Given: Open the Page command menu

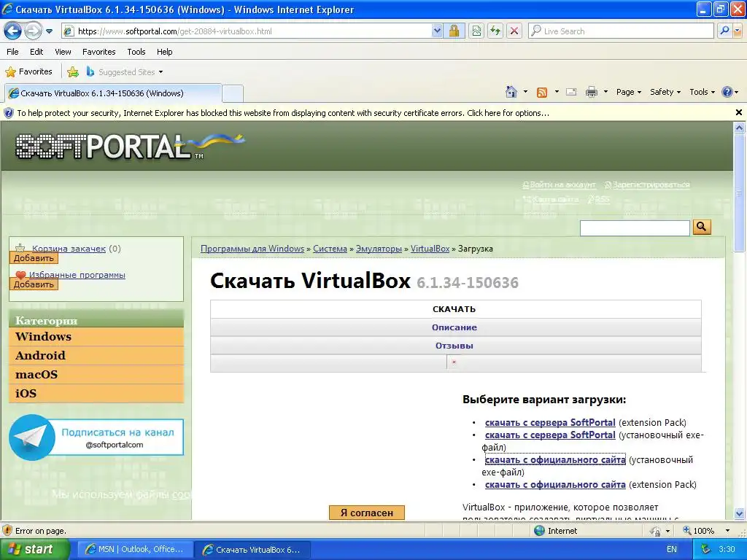Looking at the screenshot, I should coord(628,92).
